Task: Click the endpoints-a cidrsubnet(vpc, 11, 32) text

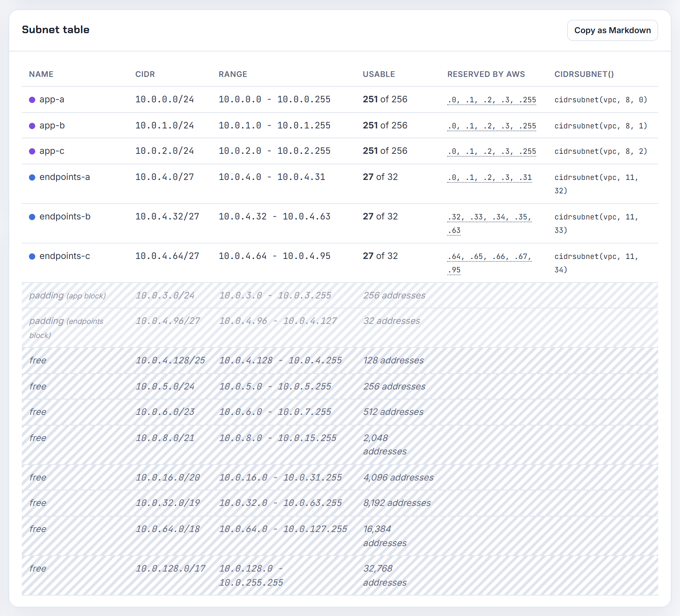Action: pyautogui.click(x=596, y=184)
